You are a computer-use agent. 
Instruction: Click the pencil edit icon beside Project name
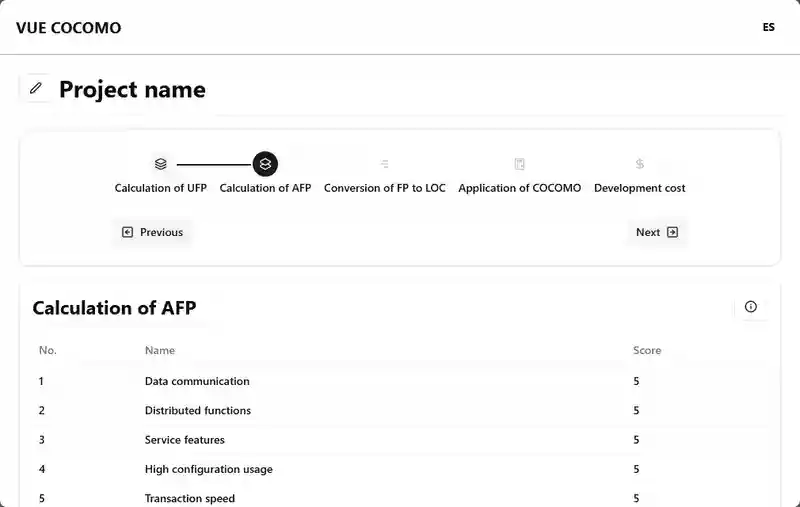(x=36, y=88)
